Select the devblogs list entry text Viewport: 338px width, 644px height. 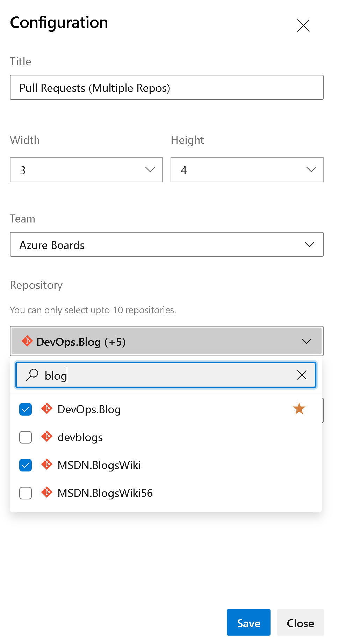pyautogui.click(x=80, y=437)
